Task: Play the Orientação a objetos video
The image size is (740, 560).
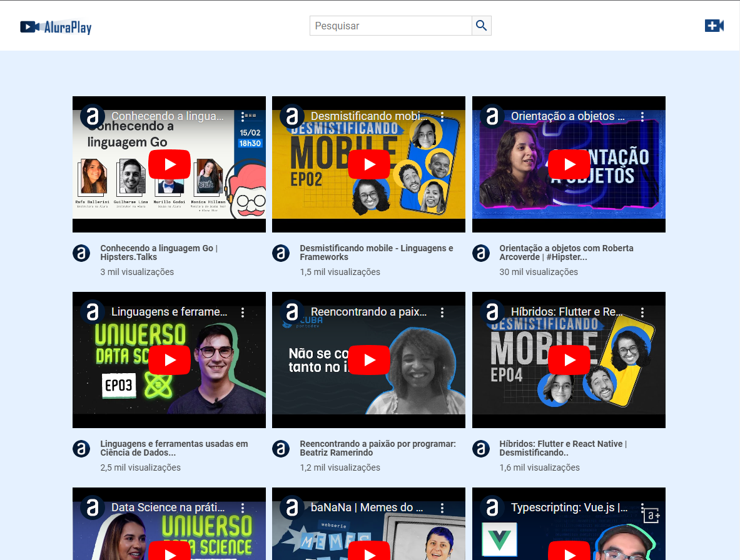Action: [x=569, y=164]
